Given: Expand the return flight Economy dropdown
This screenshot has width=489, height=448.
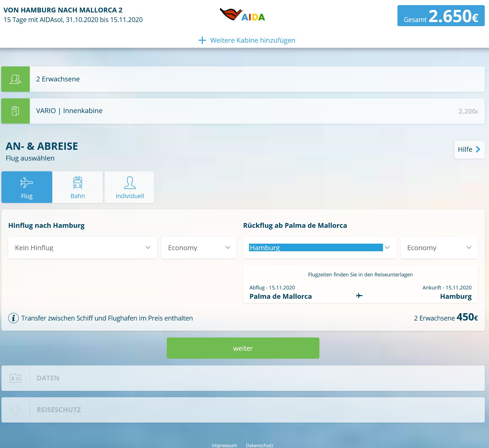Looking at the screenshot, I should point(439,248).
